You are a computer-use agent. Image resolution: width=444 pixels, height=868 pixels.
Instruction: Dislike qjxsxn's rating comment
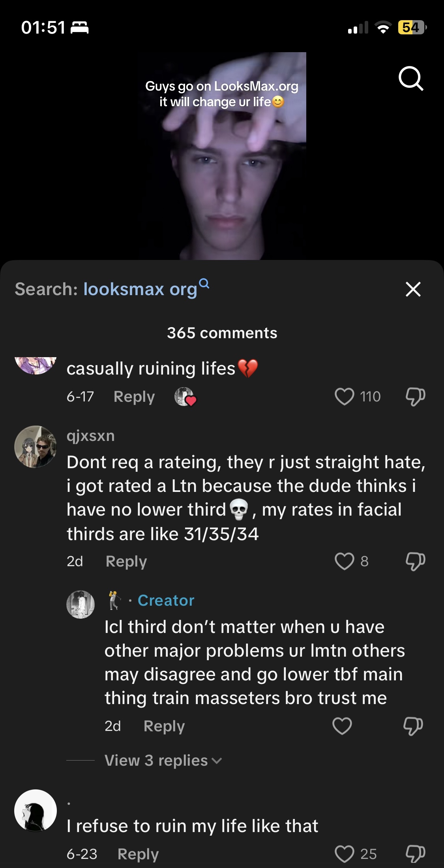click(x=415, y=561)
